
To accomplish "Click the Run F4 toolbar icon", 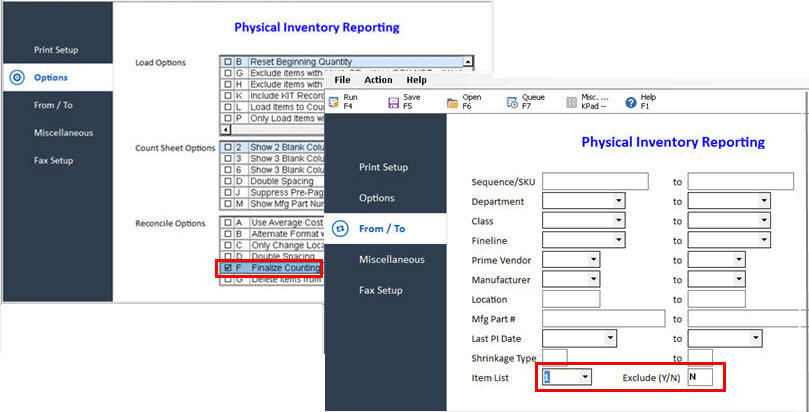I will click(335, 102).
